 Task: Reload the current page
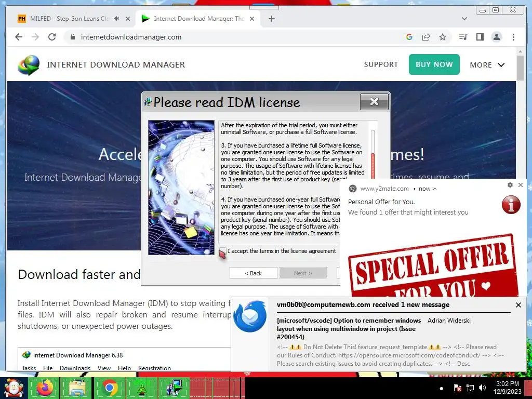tap(52, 37)
